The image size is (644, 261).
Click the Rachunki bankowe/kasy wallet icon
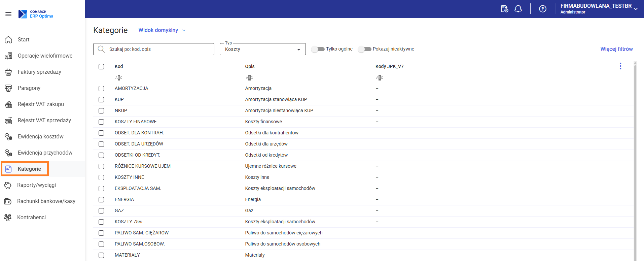(8, 201)
